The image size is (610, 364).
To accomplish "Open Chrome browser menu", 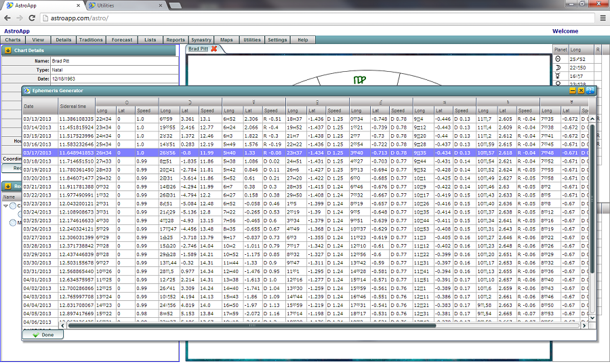I will (x=603, y=18).
